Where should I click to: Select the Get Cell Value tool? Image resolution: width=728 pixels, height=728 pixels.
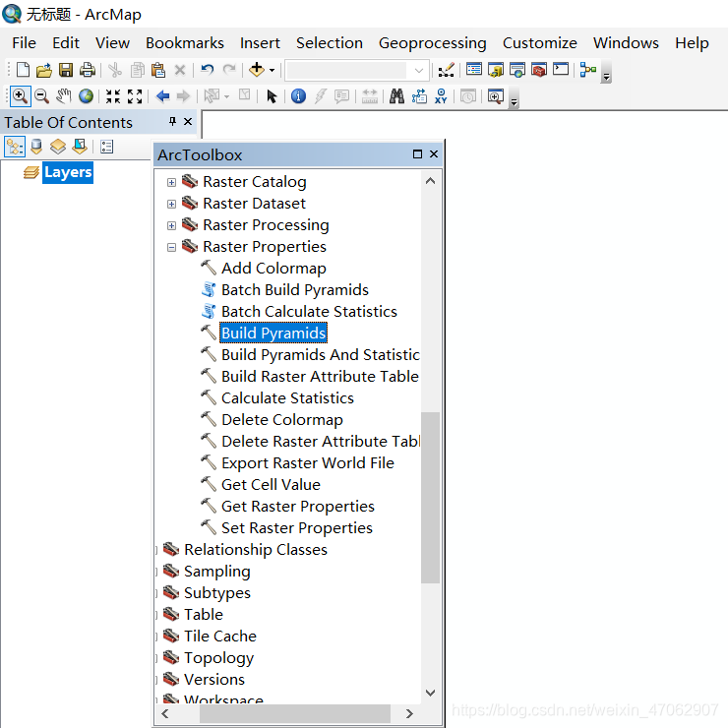pyautogui.click(x=271, y=485)
